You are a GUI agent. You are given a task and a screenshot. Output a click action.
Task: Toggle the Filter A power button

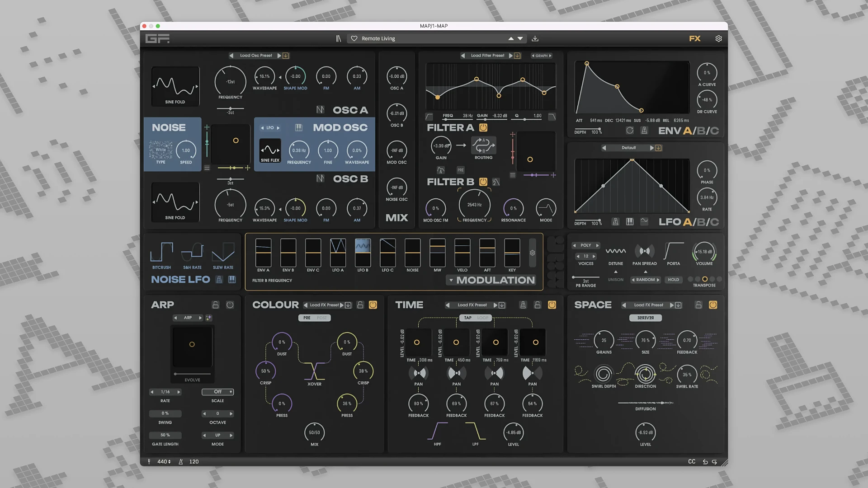pyautogui.click(x=483, y=128)
